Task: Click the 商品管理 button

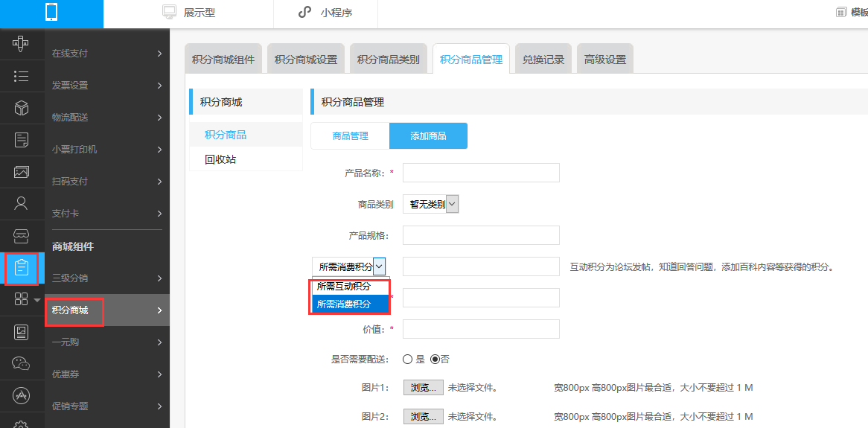Action: pos(351,135)
